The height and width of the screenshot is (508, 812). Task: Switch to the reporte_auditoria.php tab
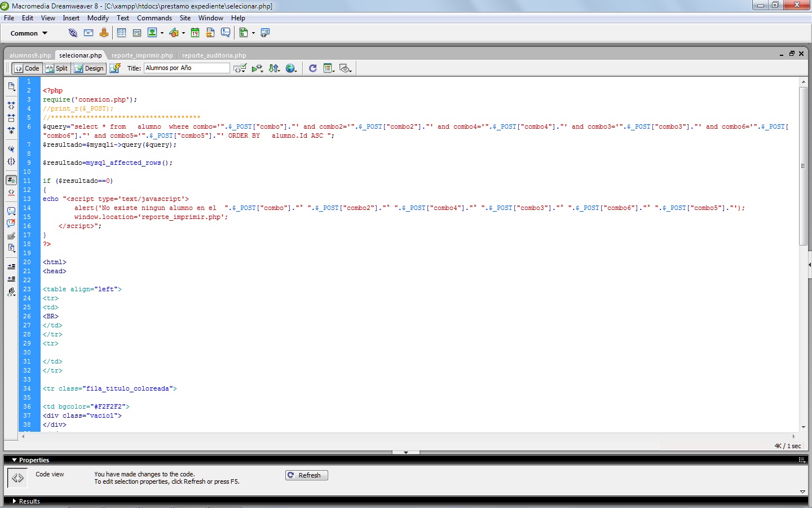click(214, 55)
